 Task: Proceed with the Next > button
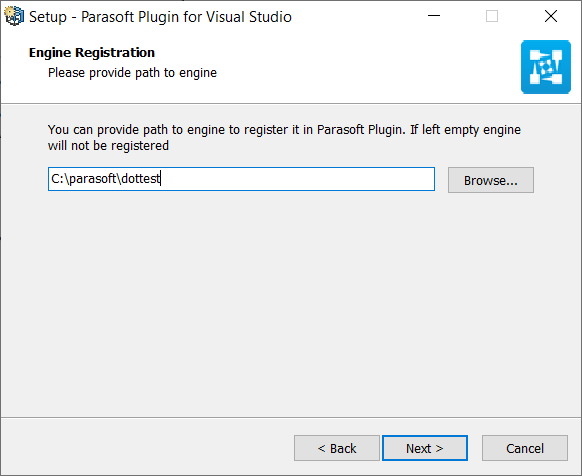click(x=425, y=448)
